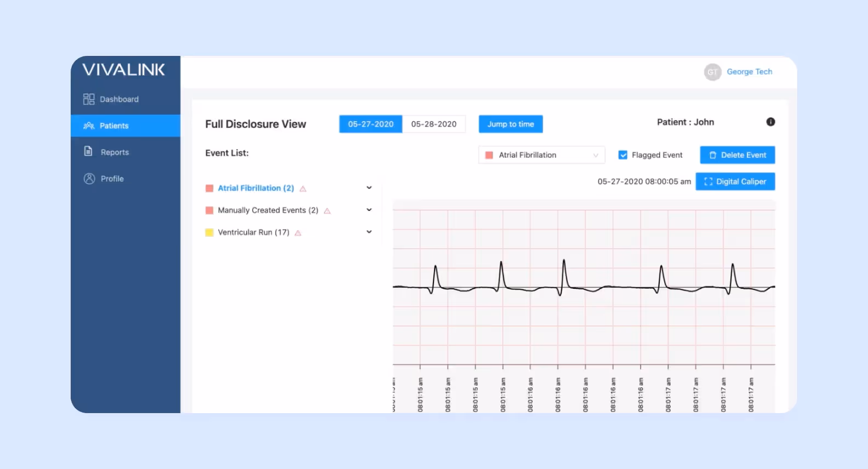The width and height of the screenshot is (868, 469).
Task: Click the Patient : John label
Action: click(686, 122)
